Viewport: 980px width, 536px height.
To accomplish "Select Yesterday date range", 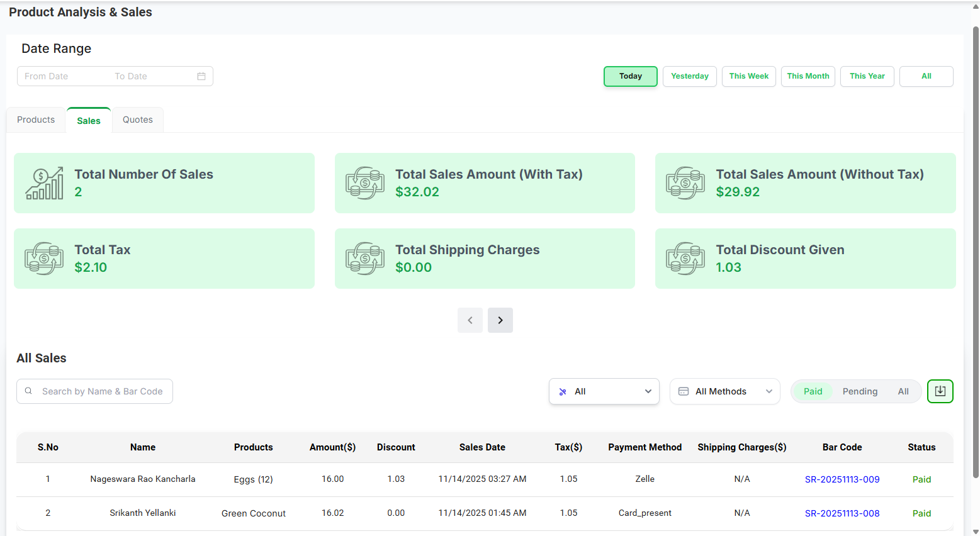I will [x=690, y=76].
